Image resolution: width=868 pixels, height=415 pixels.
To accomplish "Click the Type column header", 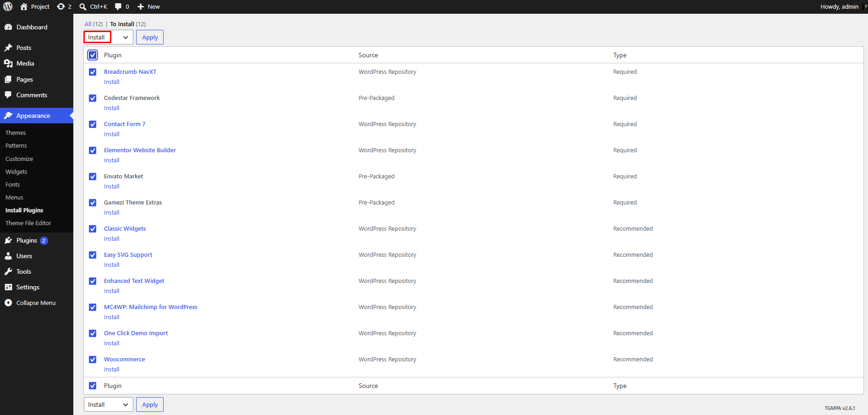I will (620, 55).
